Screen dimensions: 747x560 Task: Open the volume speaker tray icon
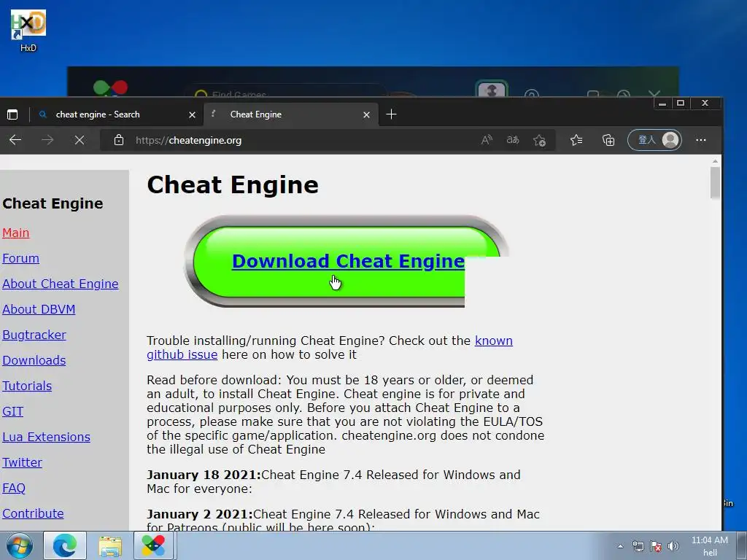point(673,546)
